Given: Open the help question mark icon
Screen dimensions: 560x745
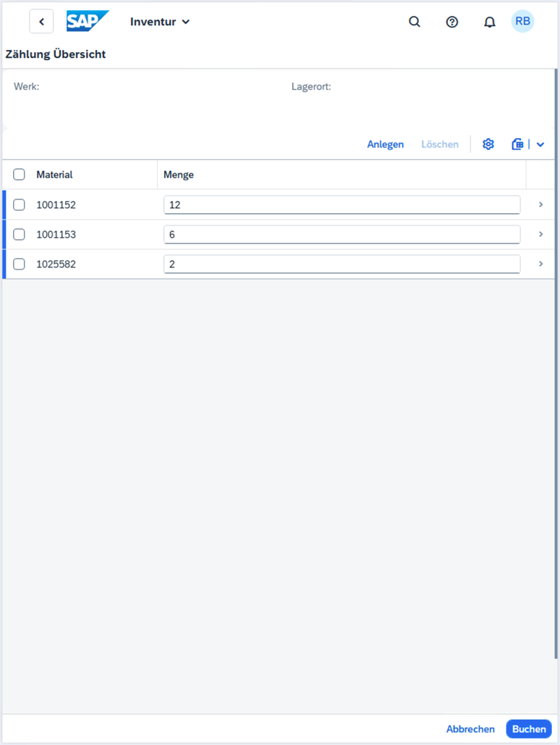Looking at the screenshot, I should coord(452,22).
